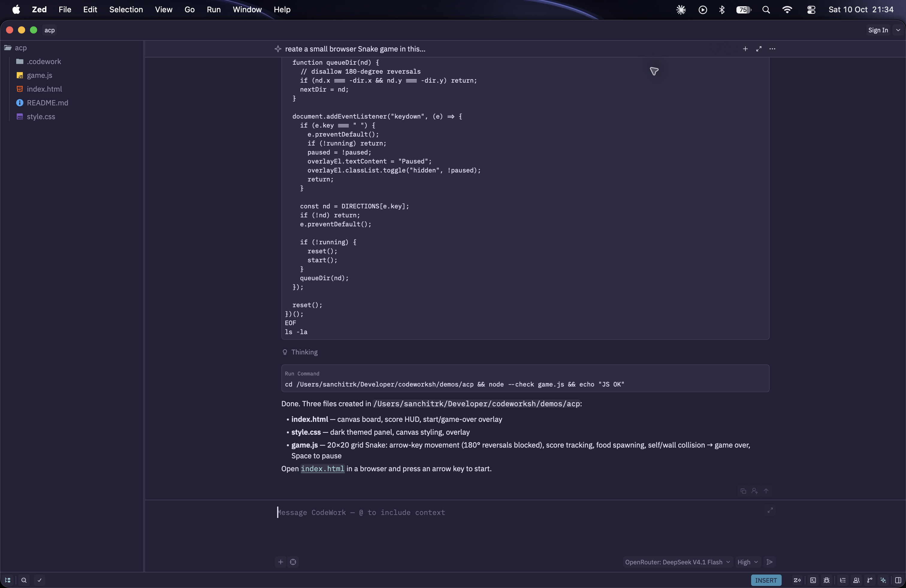906x588 pixels.
Task: Jump to top of thread arrow
Action: pyautogui.click(x=766, y=491)
